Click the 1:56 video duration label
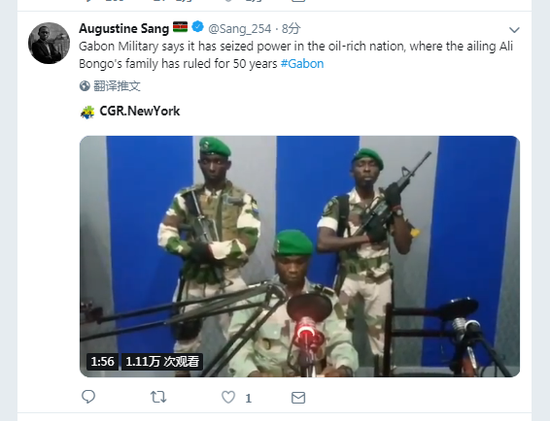550x421 pixels. click(102, 361)
